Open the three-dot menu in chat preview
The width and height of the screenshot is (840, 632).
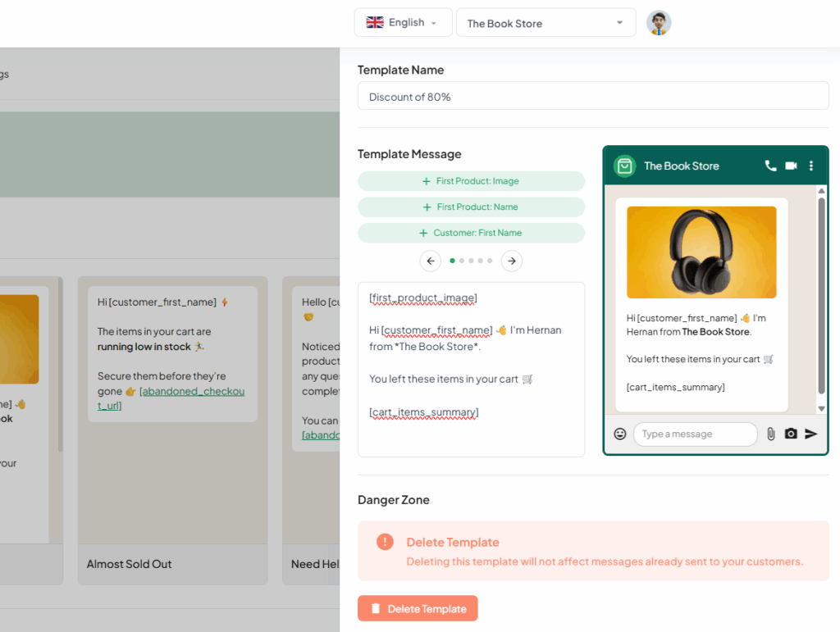811,166
